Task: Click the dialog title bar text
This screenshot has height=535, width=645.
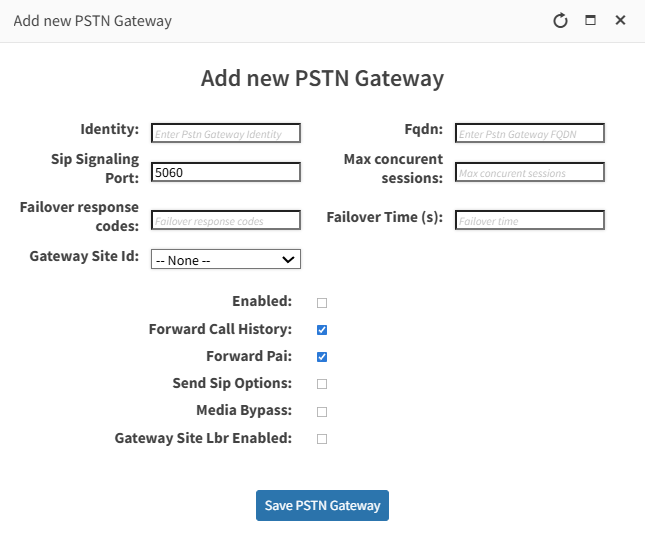Action: click(92, 20)
